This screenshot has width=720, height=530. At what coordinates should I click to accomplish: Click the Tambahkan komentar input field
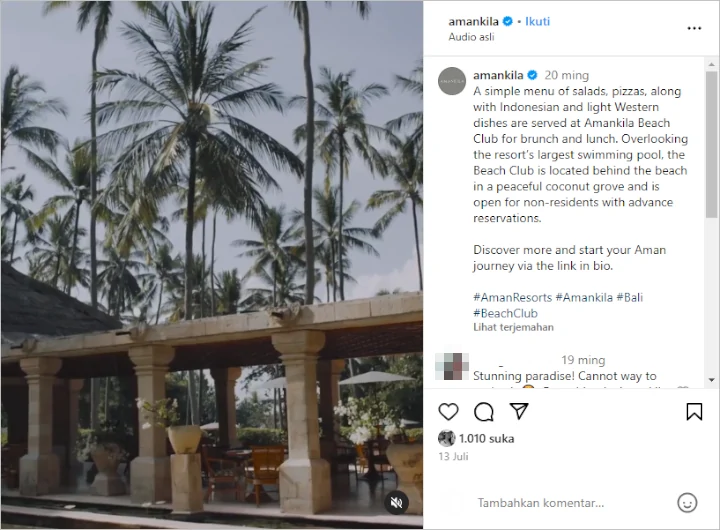tap(570, 502)
